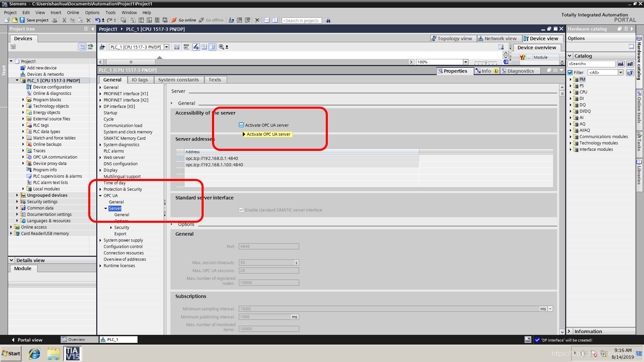Click the Save project button

point(34,20)
